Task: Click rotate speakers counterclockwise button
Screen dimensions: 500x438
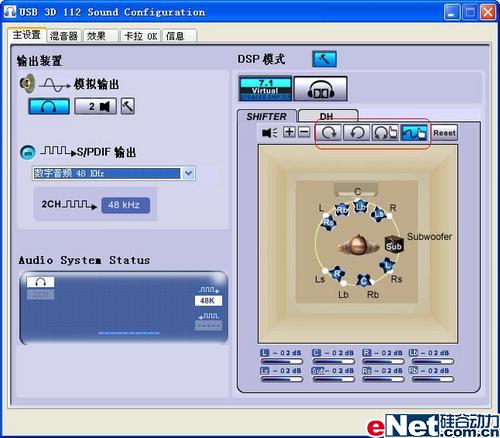Action: tap(357, 133)
